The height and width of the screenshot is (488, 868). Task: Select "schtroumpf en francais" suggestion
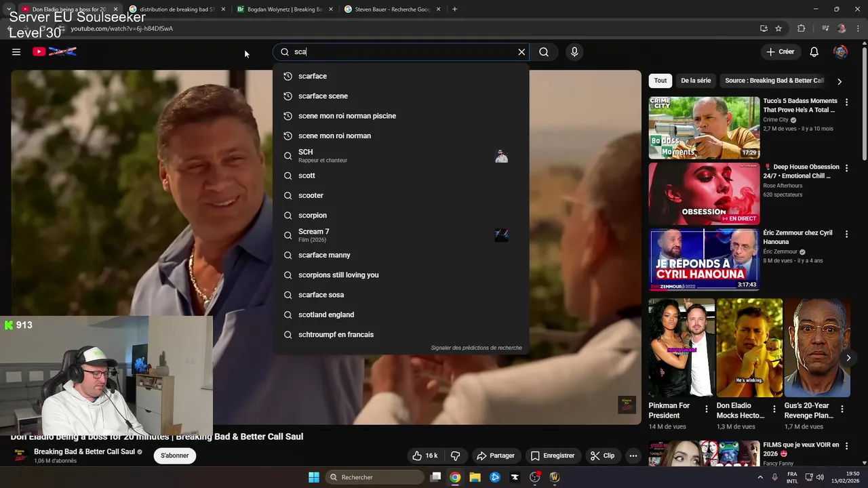click(x=401, y=334)
